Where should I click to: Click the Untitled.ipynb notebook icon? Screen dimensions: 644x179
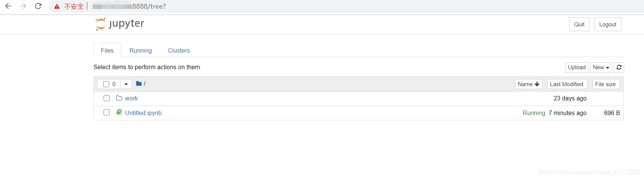point(119,112)
